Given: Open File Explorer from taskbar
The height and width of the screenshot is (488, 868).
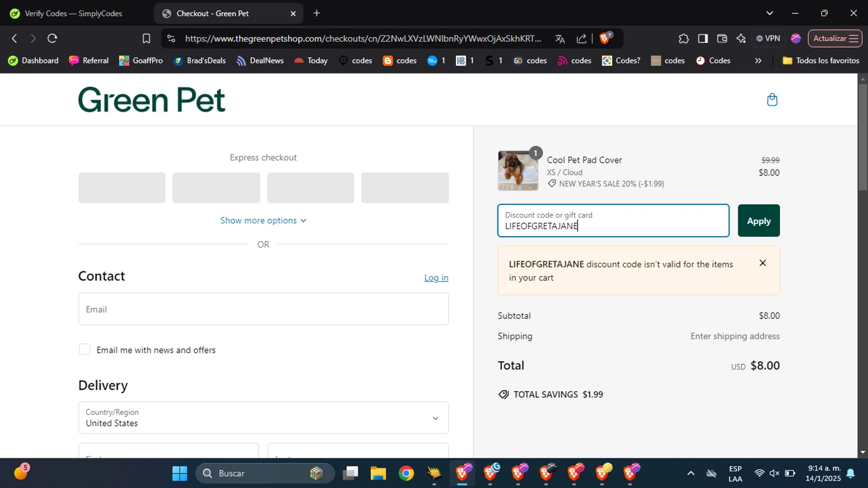Looking at the screenshot, I should [378, 474].
